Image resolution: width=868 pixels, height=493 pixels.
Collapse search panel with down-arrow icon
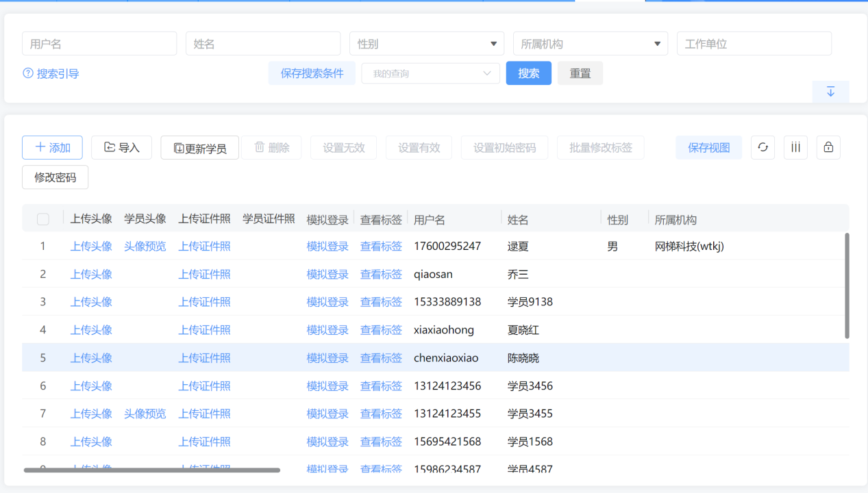pos(830,92)
